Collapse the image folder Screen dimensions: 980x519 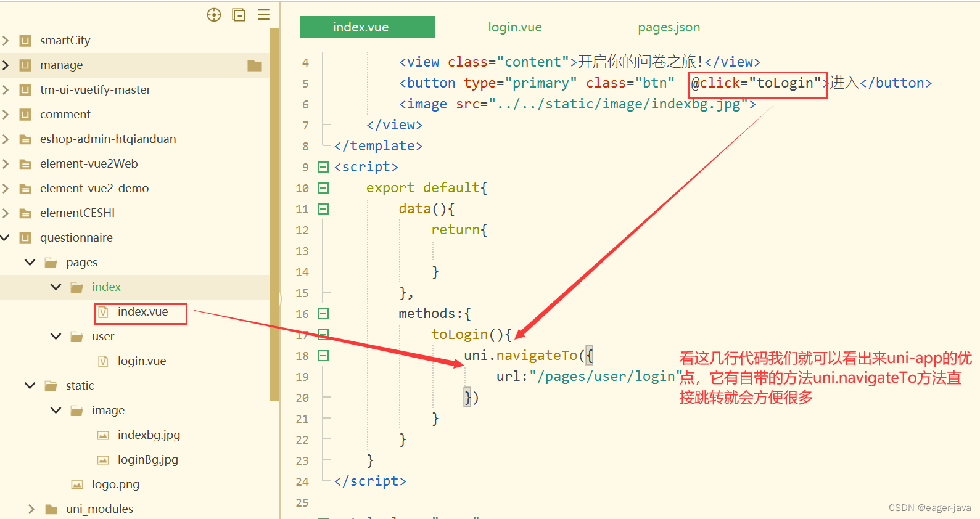[56, 411]
